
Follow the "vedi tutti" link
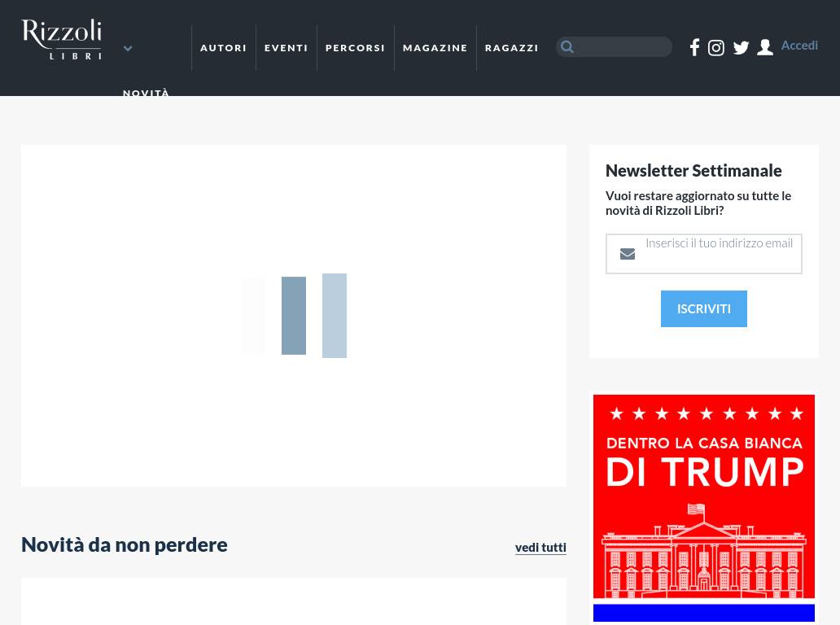[x=540, y=547]
